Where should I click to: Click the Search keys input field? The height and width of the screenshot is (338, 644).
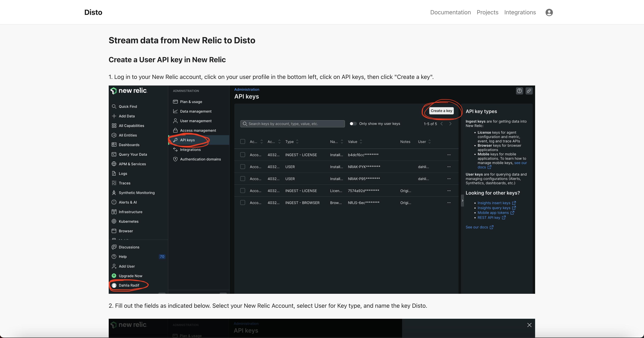pyautogui.click(x=293, y=124)
